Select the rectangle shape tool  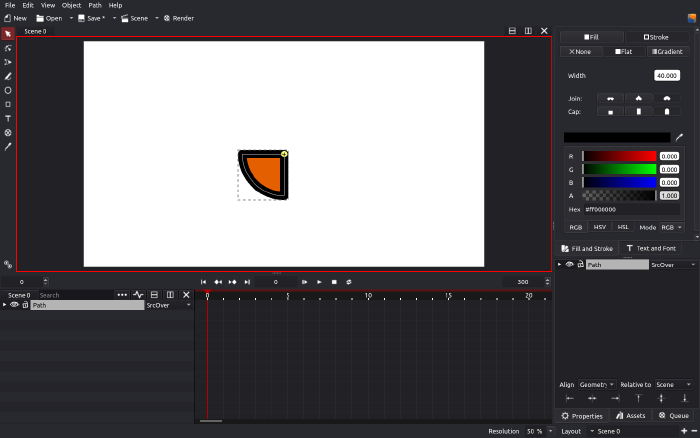8,104
